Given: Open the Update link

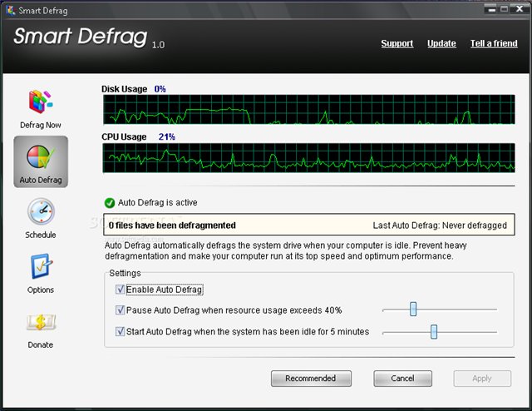Looking at the screenshot, I should click(x=441, y=43).
